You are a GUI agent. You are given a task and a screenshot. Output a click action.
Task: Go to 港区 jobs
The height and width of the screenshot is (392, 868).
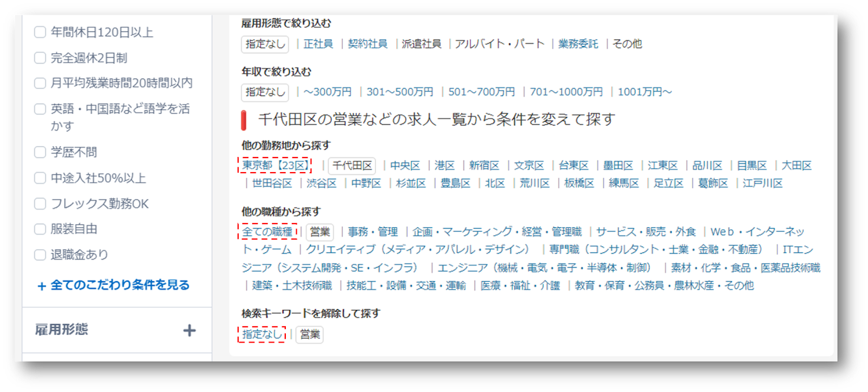(444, 166)
